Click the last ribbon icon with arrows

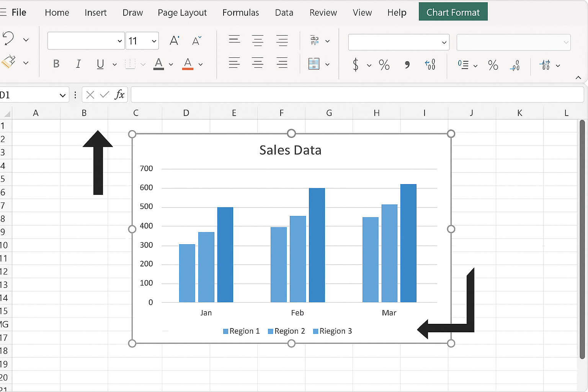545,65
